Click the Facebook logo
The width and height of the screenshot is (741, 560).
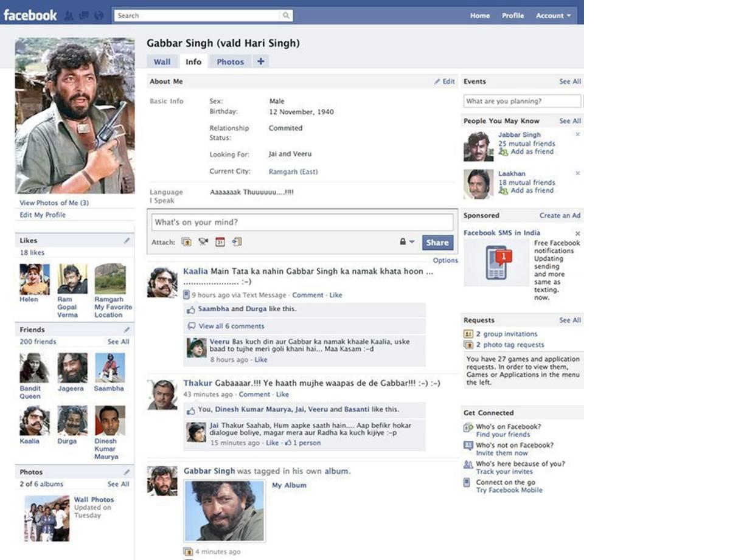30,15
